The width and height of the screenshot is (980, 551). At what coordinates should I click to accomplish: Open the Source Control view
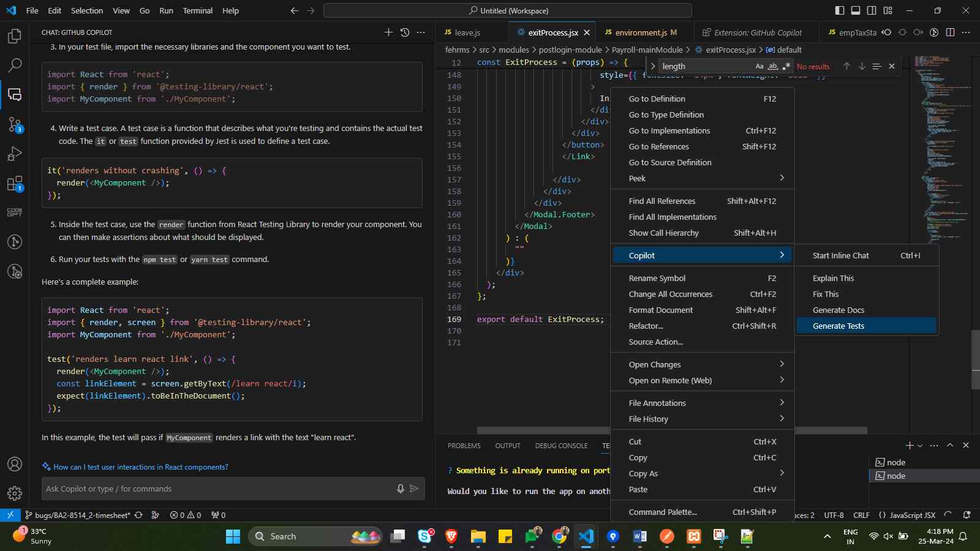pos(15,125)
